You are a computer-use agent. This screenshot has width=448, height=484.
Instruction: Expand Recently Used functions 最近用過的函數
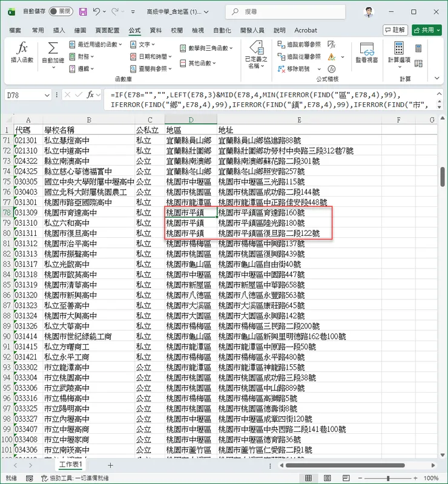click(x=96, y=44)
